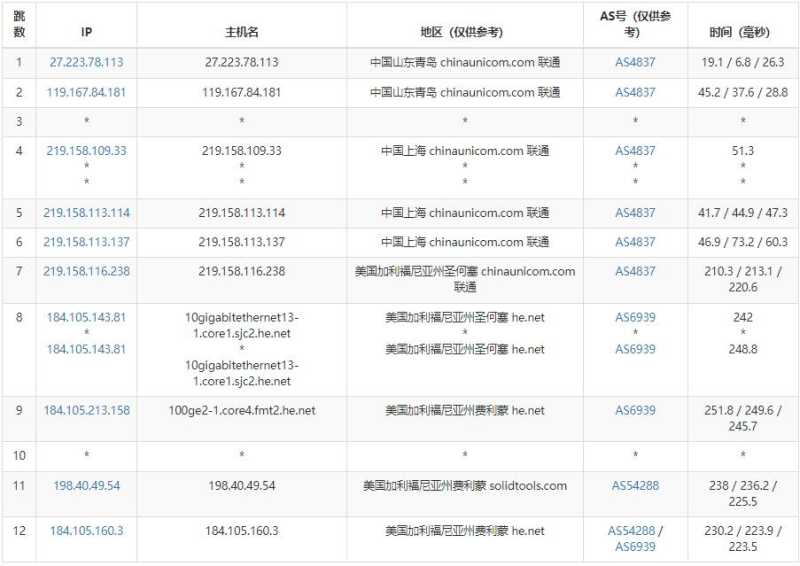Select hostname text 119.167.84.181 in hop 2

[241, 92]
